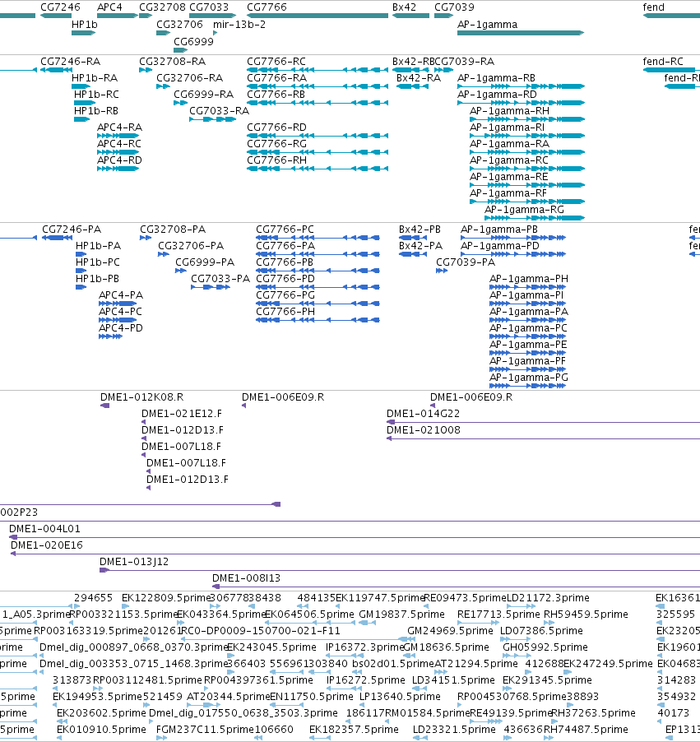Image resolution: width=700 pixels, height=742 pixels.
Task: Select transcript CG7033-RA
Action: point(219,111)
